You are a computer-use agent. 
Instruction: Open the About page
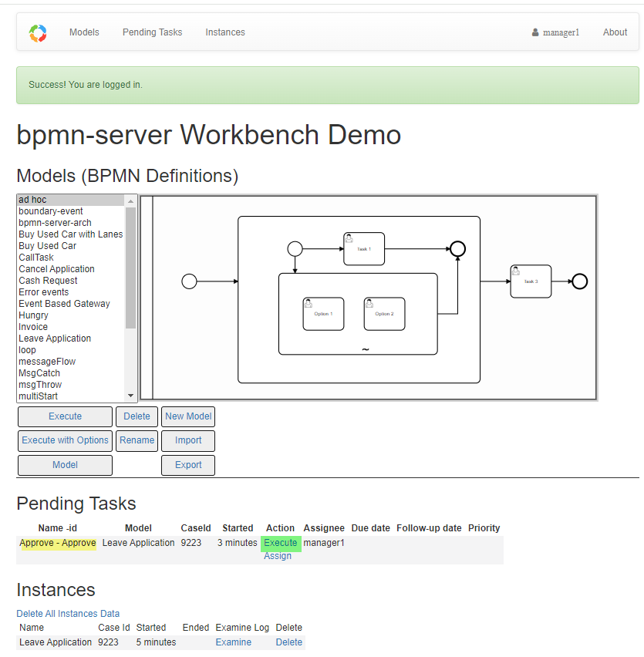point(615,32)
